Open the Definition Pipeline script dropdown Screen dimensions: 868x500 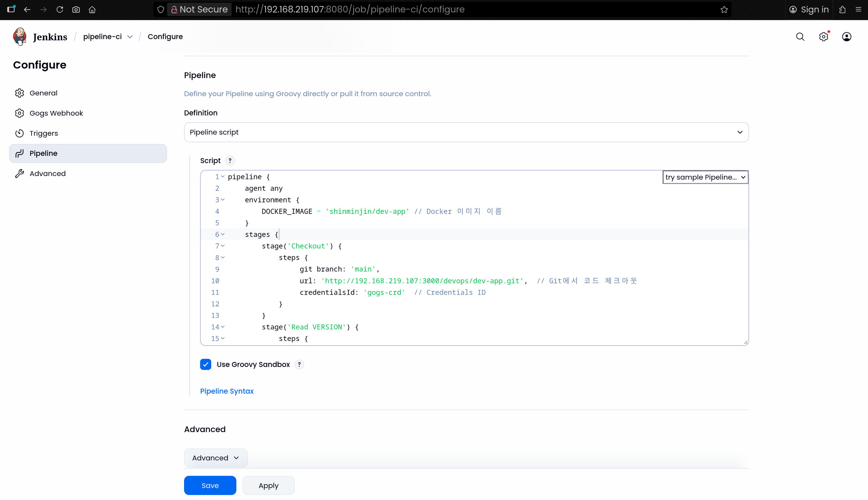[x=466, y=132]
